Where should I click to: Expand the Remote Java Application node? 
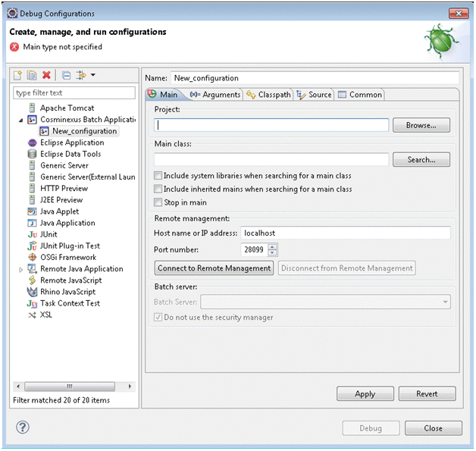click(x=21, y=269)
